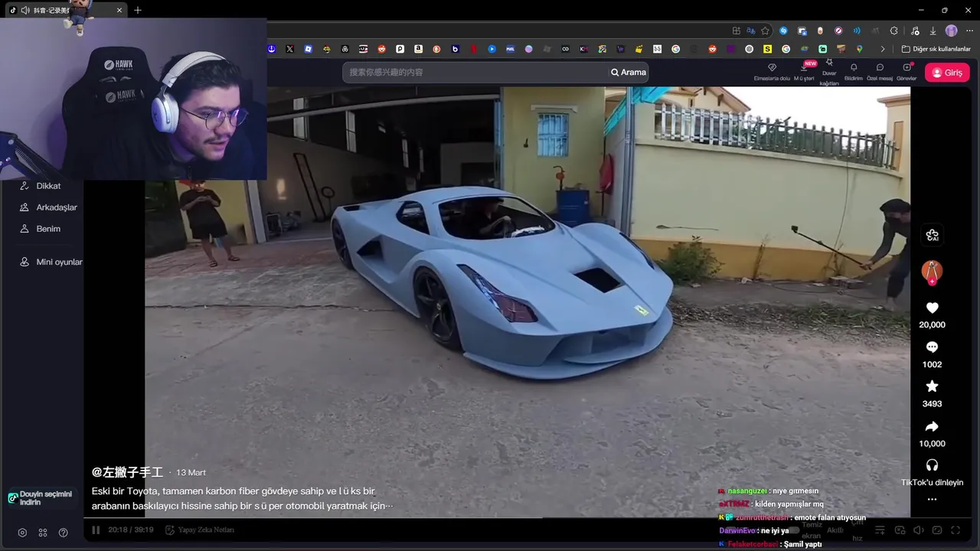Focus the Douyin search input field
The height and width of the screenshot is (551, 980).
click(475, 72)
